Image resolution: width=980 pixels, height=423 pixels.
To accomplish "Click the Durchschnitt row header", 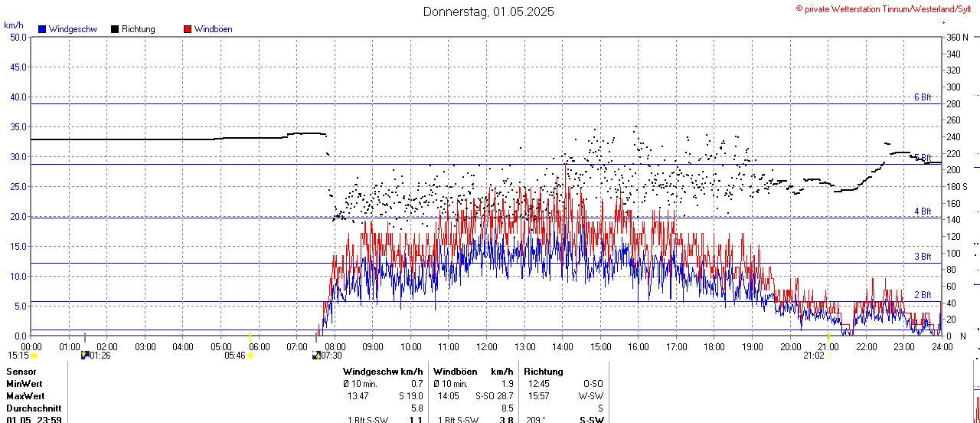I will click(x=34, y=408).
